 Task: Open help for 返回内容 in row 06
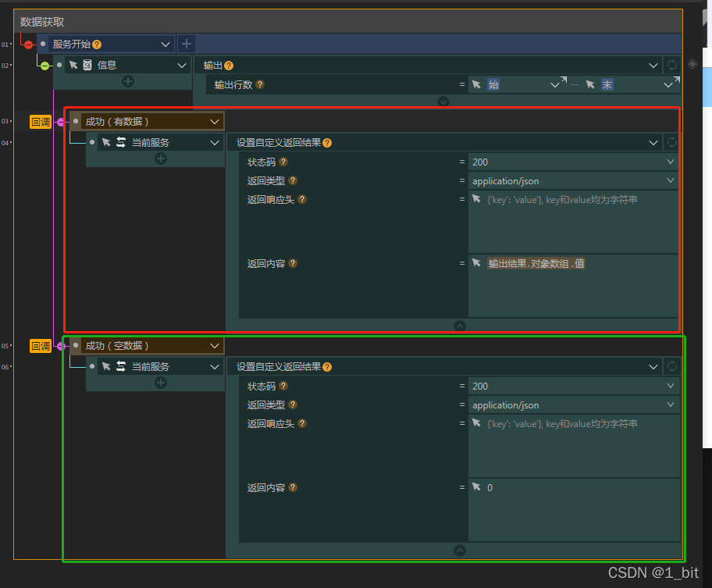click(x=293, y=487)
